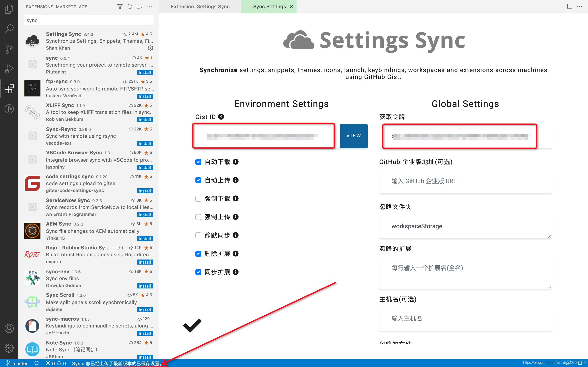Image resolution: width=588 pixels, height=367 pixels.
Task: Open Rojo - Roblox Studio Sync entry
Action: click(89, 255)
